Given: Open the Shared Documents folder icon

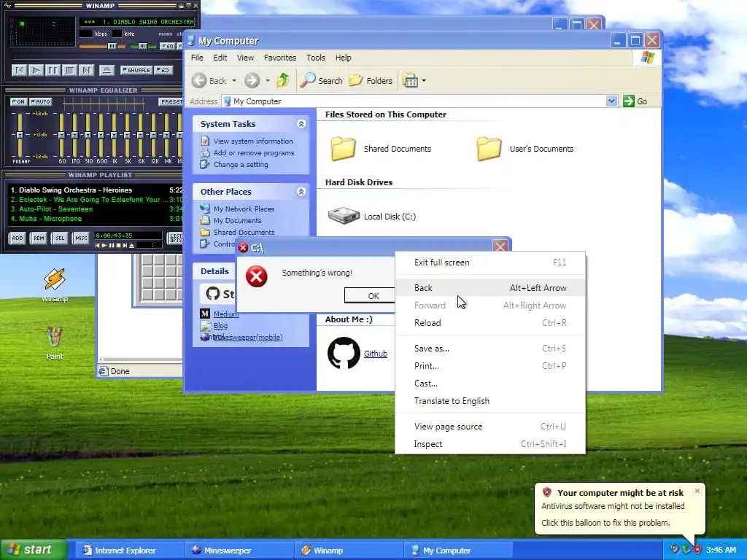Looking at the screenshot, I should [x=344, y=149].
